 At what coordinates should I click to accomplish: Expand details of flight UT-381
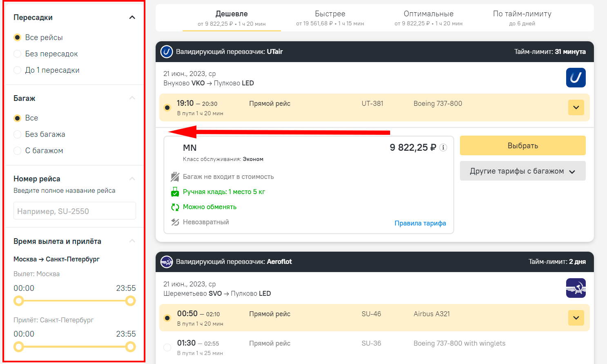click(576, 108)
